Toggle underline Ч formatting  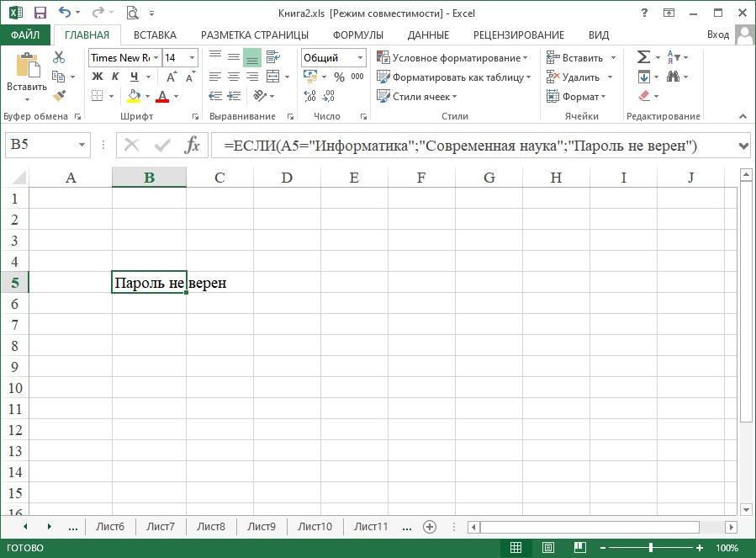coord(134,77)
